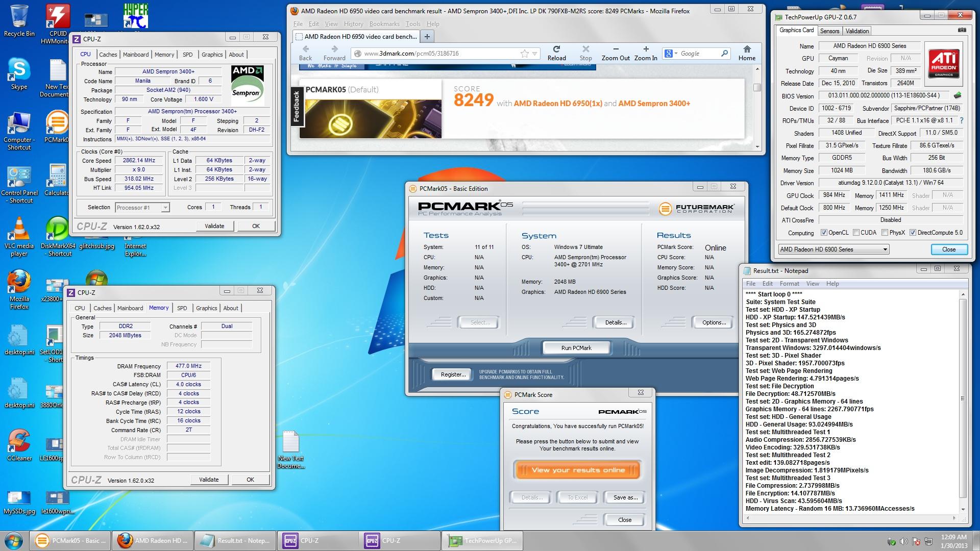Image resolution: width=980 pixels, height=551 pixels.
Task: Open Firefox History menu
Action: click(353, 24)
